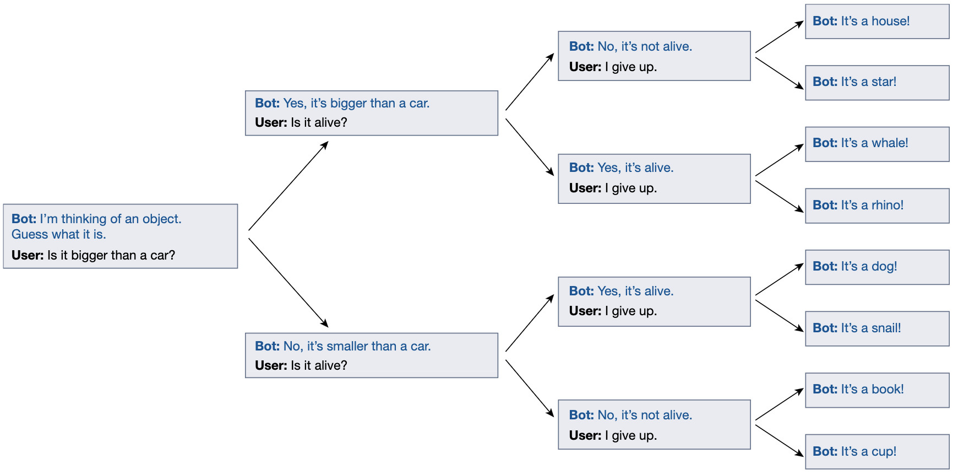Click the "I'm thinking of an object" root box
This screenshot has height=475, width=980.
[120, 236]
